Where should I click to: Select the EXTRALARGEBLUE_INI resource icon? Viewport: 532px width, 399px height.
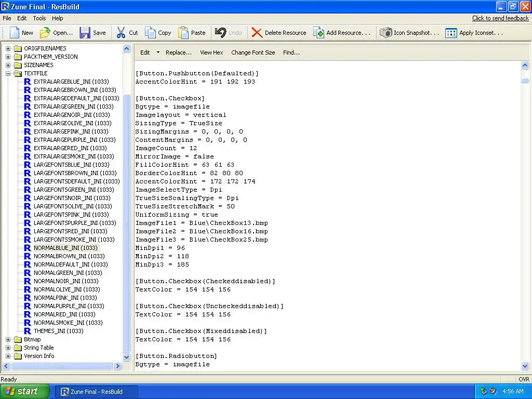click(28, 82)
